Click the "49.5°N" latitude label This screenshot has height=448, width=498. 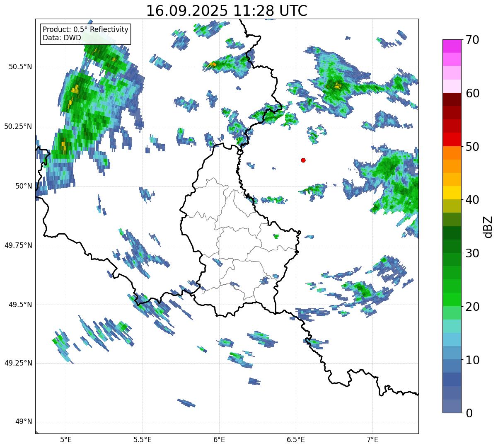pyautogui.click(x=20, y=305)
